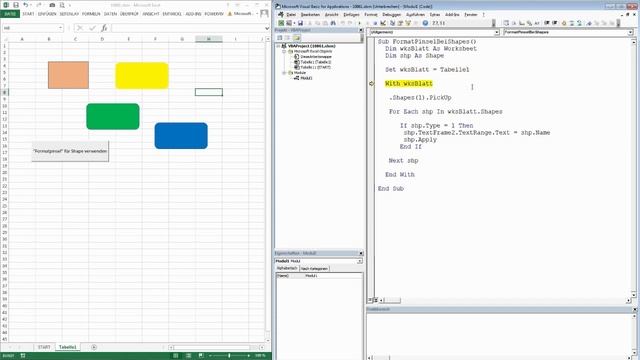
Task: Click the Excel Save icon in quick access
Action: coord(16,5)
